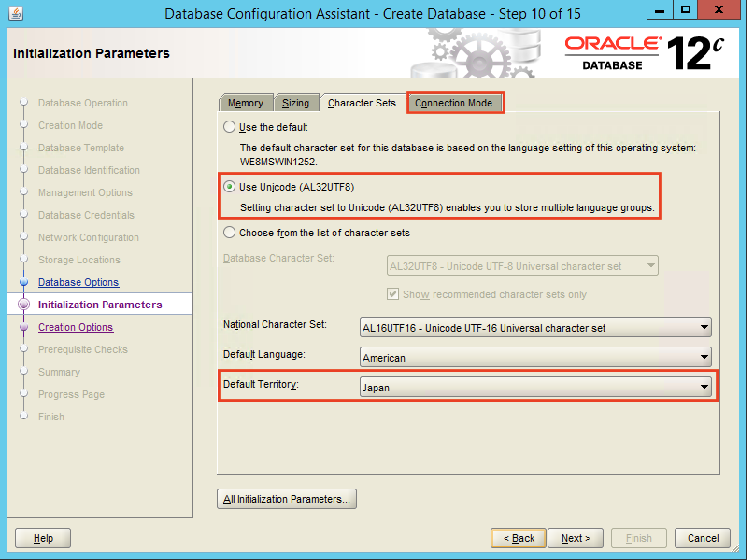Click the 'Default Territory:' label

coord(261,384)
